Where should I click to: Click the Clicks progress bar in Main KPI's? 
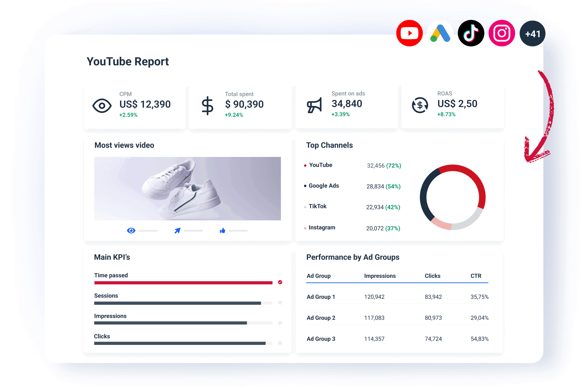pyautogui.click(x=183, y=343)
